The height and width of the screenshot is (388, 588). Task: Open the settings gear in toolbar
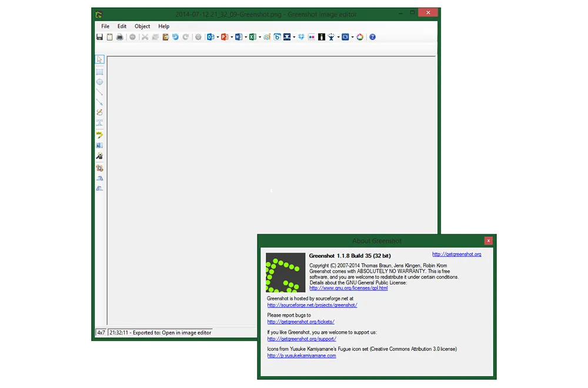tap(198, 37)
